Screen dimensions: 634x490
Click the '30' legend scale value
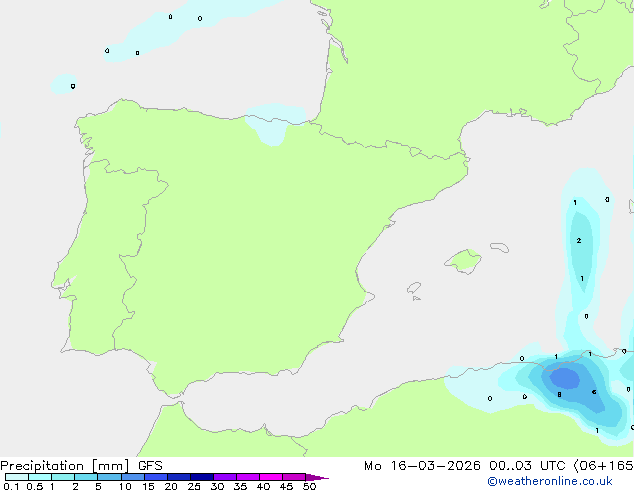pyautogui.click(x=217, y=486)
